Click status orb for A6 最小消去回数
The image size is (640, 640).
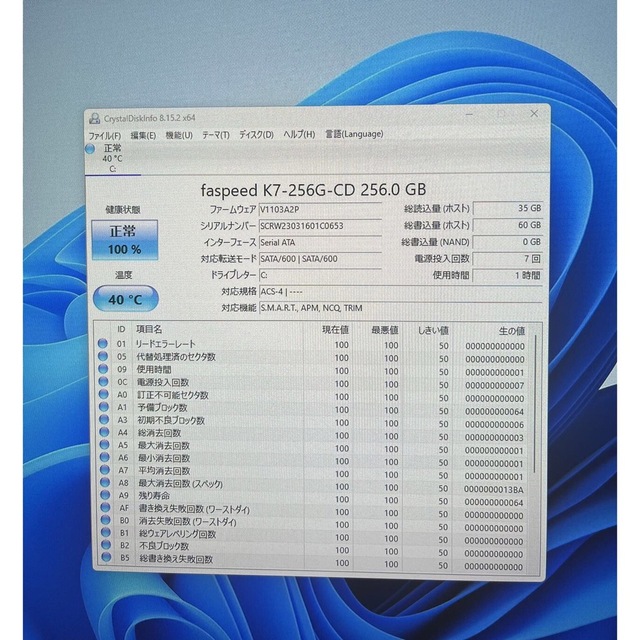(x=104, y=458)
